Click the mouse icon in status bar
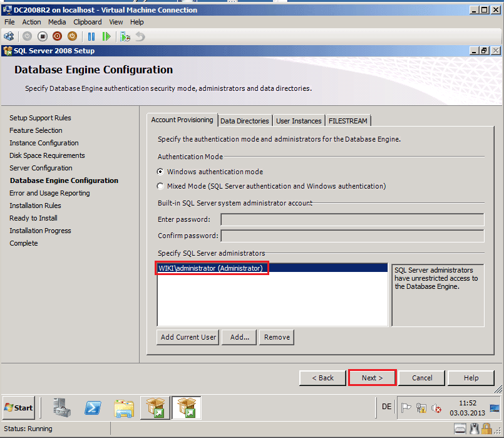 click(x=475, y=429)
